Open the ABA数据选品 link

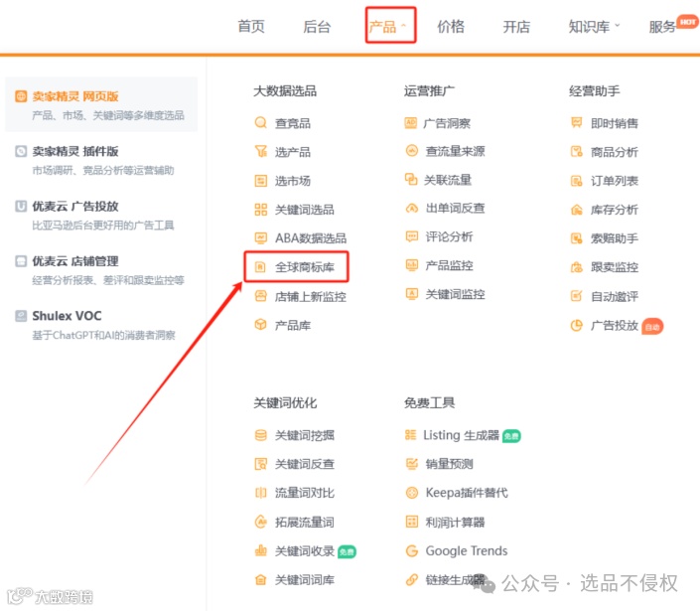point(311,238)
